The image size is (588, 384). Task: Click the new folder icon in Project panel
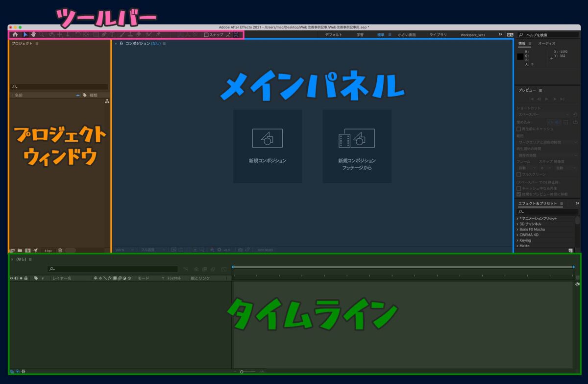point(20,250)
